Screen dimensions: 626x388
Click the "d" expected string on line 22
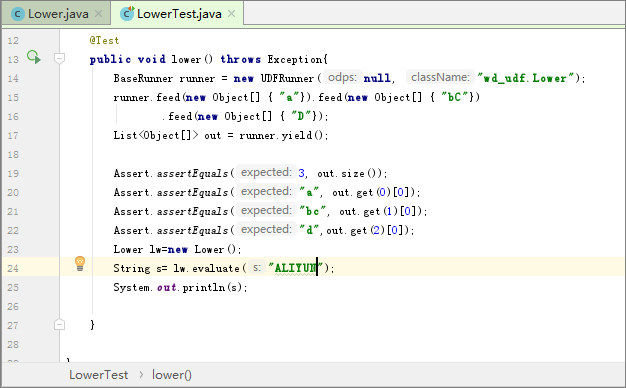[x=309, y=230]
